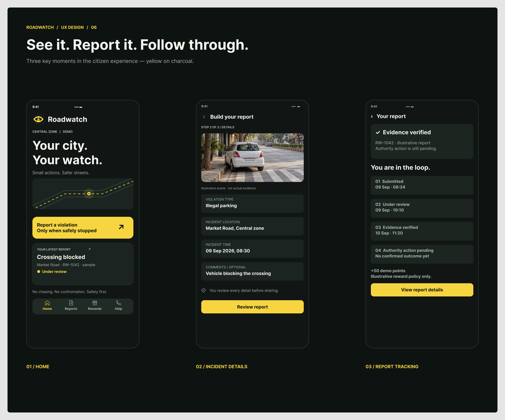Go back from Your report screen
The image size is (505, 420).
click(372, 116)
